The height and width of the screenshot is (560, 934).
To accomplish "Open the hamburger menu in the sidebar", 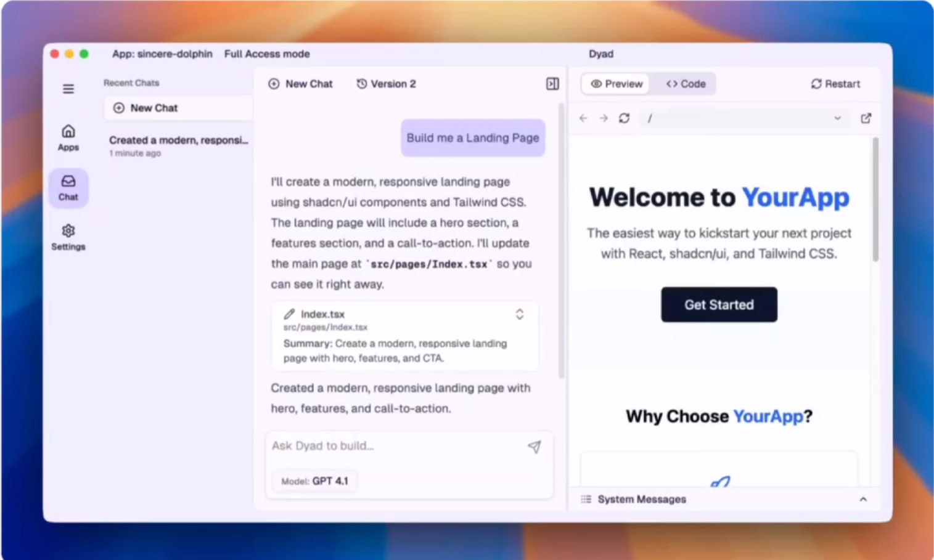I will [68, 89].
